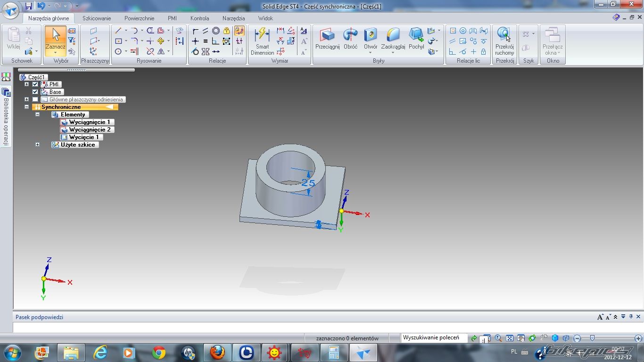Open the Zaokrąglaj dropdown arrow

(393, 53)
